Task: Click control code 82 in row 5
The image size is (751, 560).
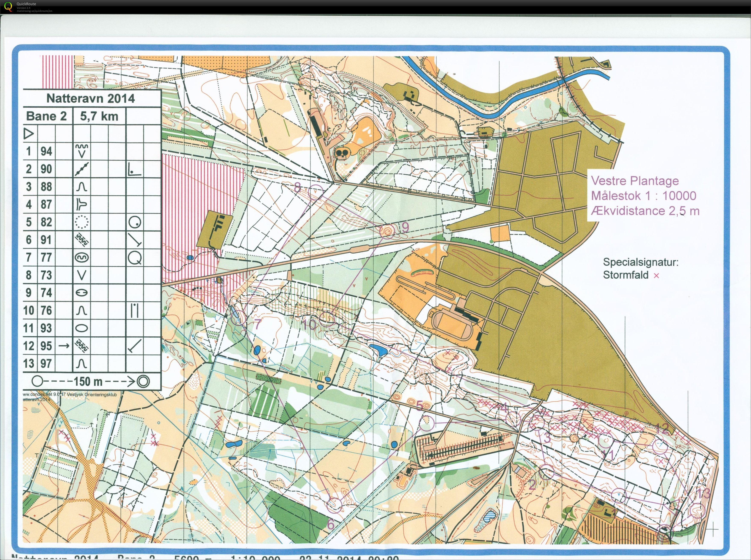Action: pos(46,222)
